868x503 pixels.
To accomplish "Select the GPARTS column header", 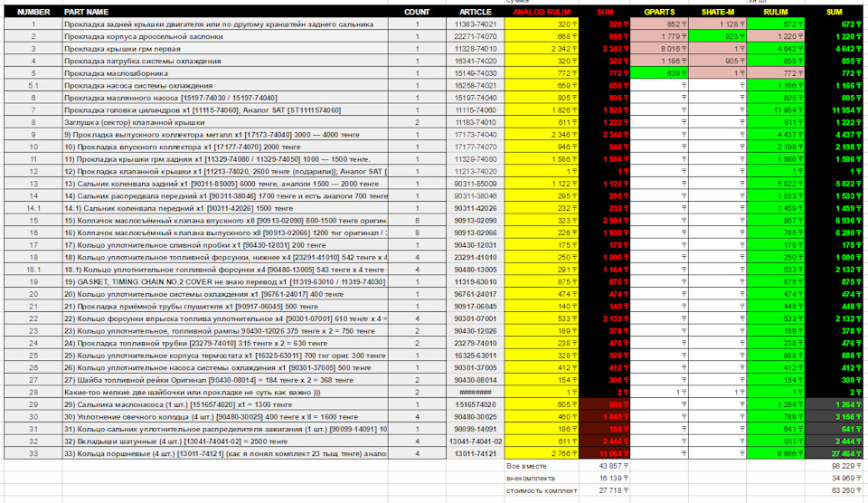I will point(659,12).
